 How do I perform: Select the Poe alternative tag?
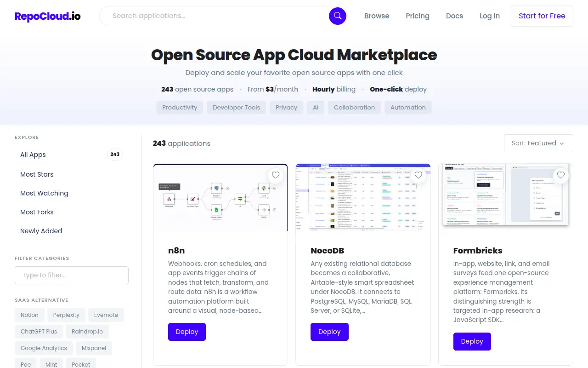[x=26, y=364]
